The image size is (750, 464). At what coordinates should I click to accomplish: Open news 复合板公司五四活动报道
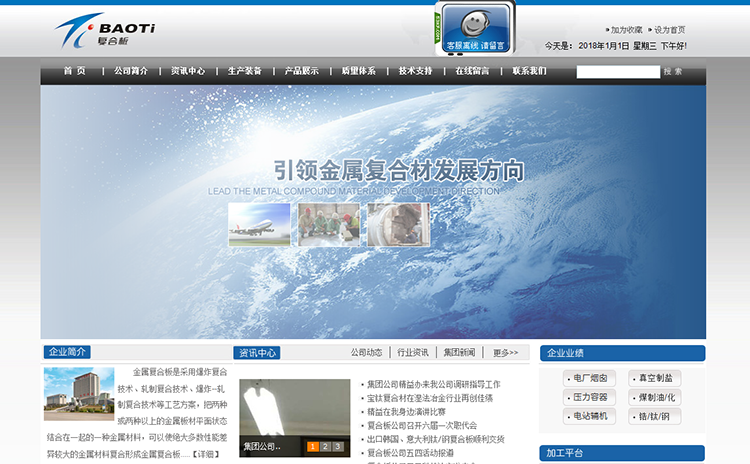410,453
